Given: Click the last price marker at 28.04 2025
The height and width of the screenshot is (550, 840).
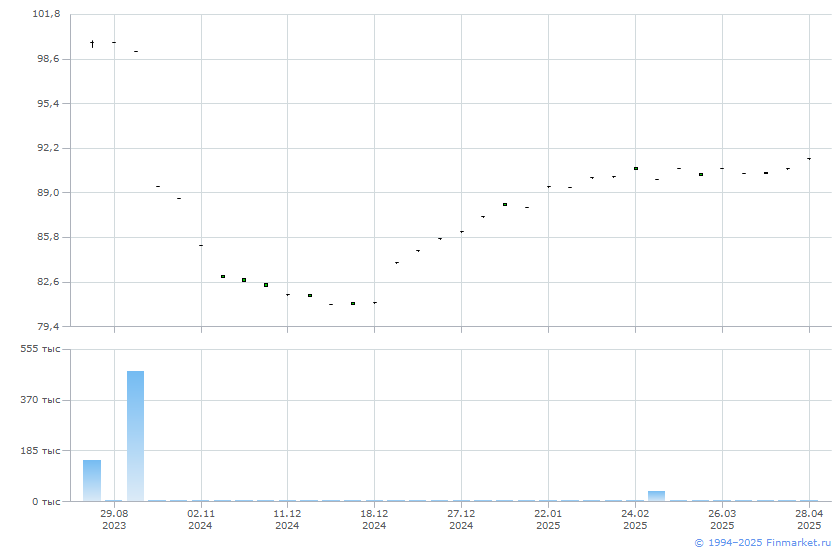Looking at the screenshot, I should (x=809, y=159).
